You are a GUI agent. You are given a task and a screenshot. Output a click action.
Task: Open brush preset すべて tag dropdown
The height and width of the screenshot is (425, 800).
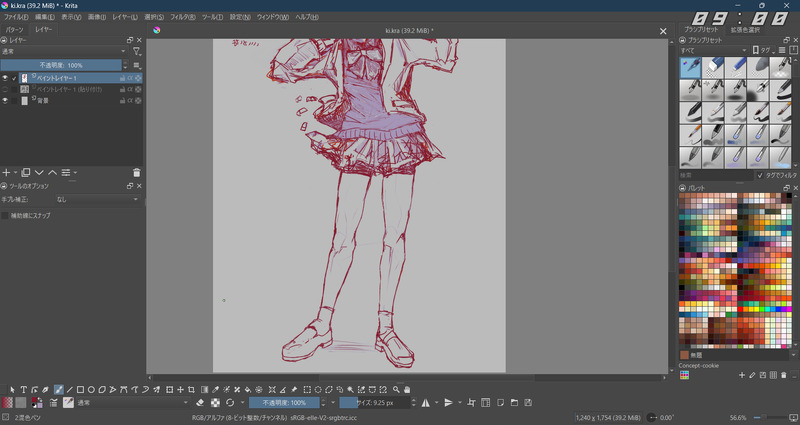pyautogui.click(x=713, y=49)
